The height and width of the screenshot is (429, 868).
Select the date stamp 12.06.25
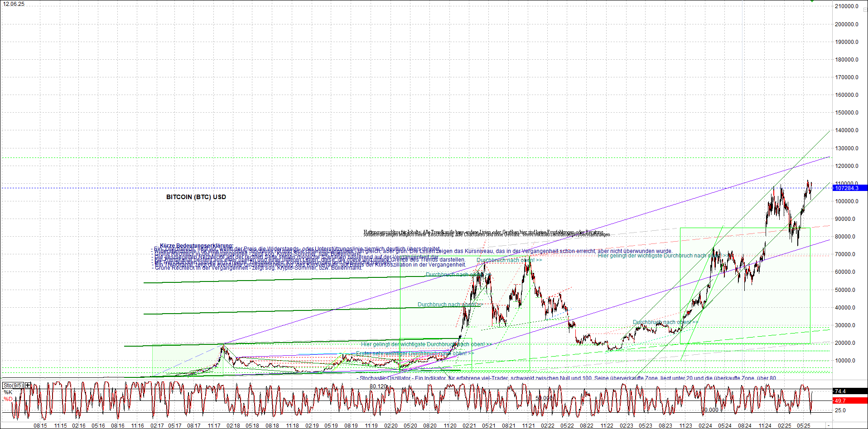point(14,4)
